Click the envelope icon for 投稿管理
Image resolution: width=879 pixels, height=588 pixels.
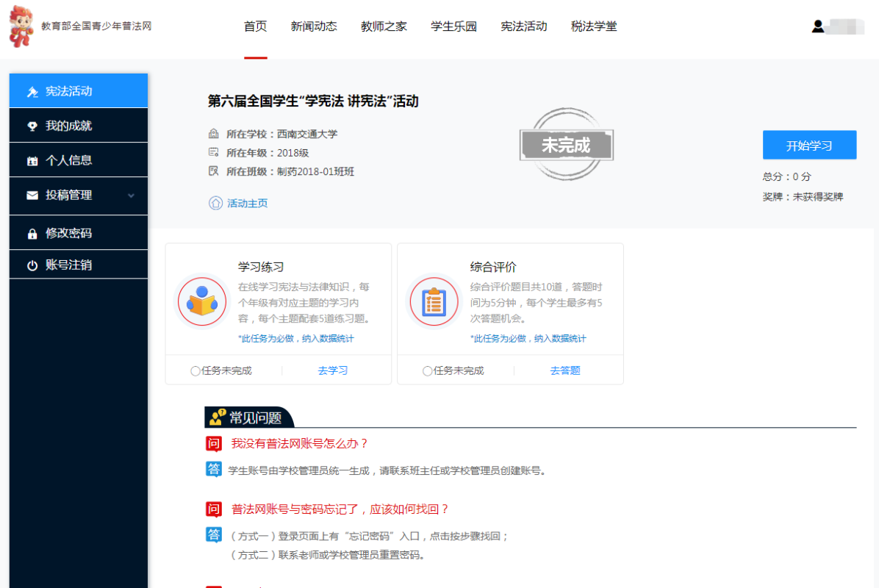point(32,196)
